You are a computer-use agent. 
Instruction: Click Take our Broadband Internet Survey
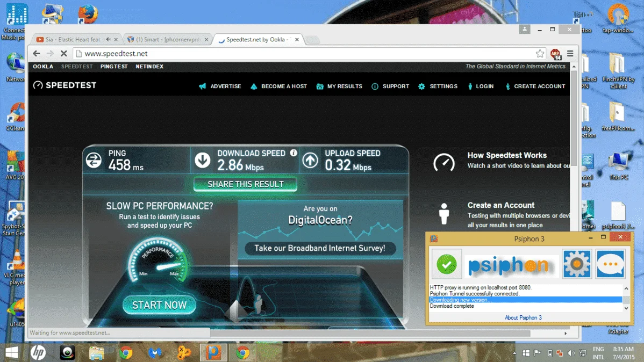point(320,248)
